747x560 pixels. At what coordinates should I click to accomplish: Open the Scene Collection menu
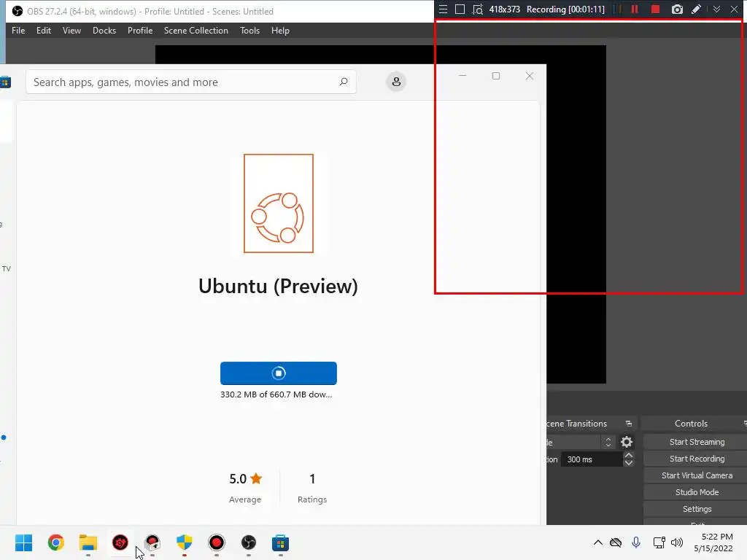196,31
